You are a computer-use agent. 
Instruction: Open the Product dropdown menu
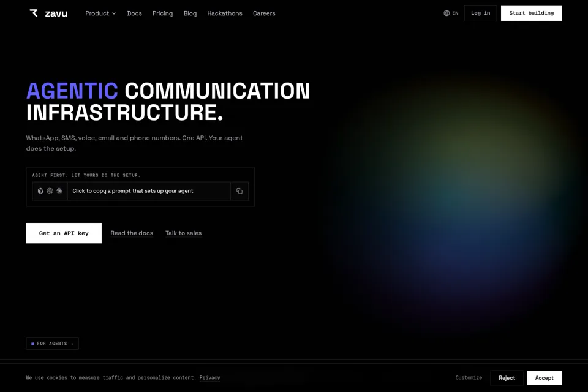[100, 13]
